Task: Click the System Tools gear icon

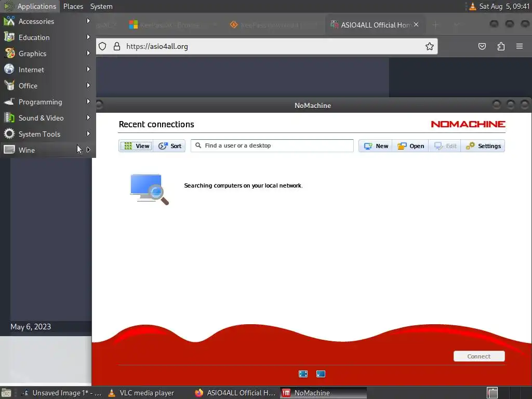Action: pos(9,134)
